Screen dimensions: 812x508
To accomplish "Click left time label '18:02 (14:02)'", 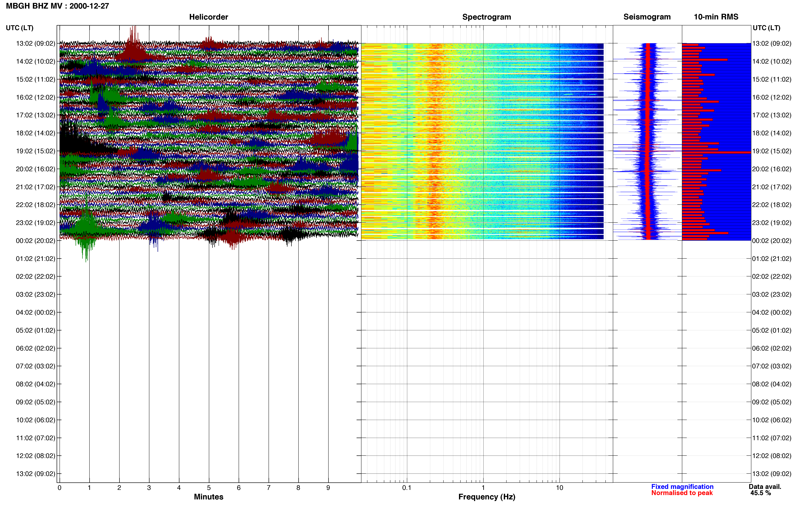I will pyautogui.click(x=36, y=133).
